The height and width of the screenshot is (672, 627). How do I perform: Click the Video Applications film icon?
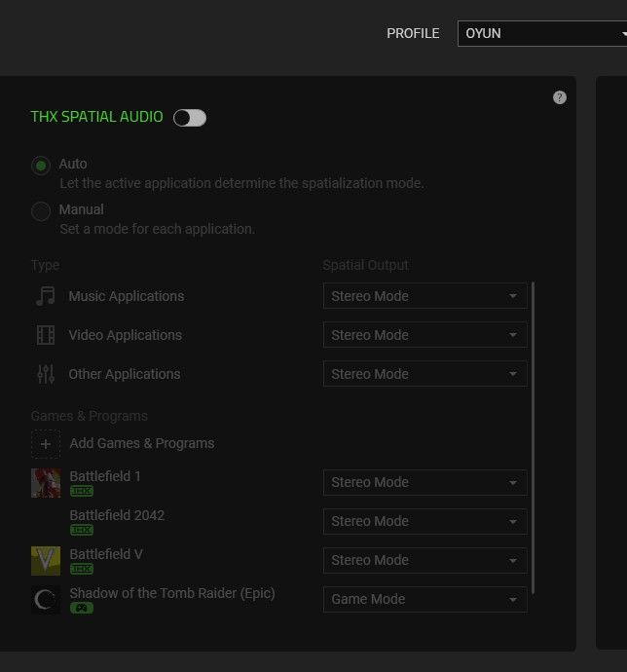46,335
